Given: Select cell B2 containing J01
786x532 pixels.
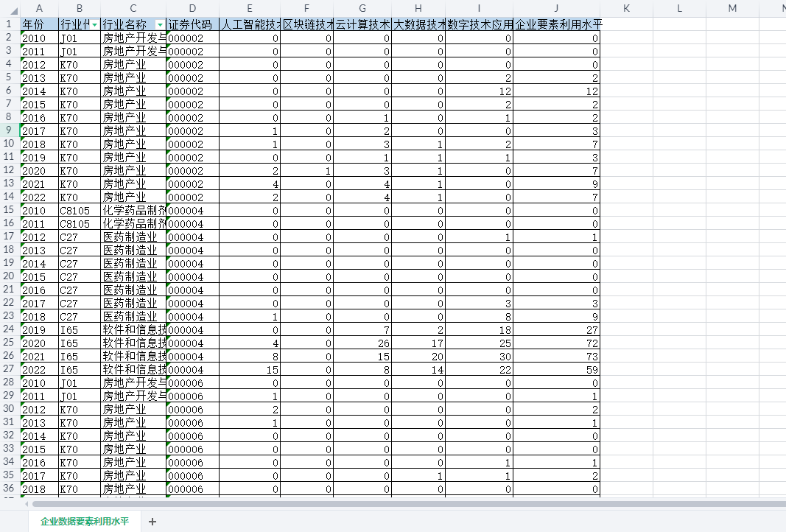Looking at the screenshot, I should (x=80, y=38).
